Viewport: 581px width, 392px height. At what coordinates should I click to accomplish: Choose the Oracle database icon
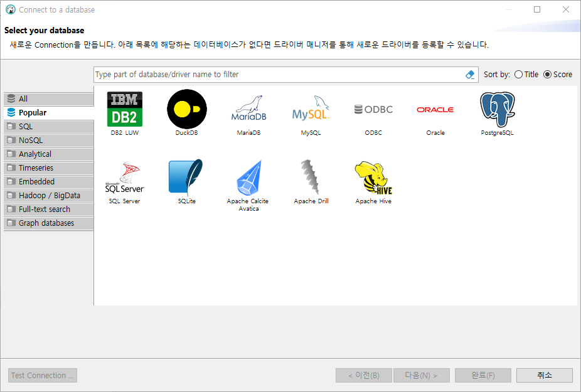(x=435, y=110)
